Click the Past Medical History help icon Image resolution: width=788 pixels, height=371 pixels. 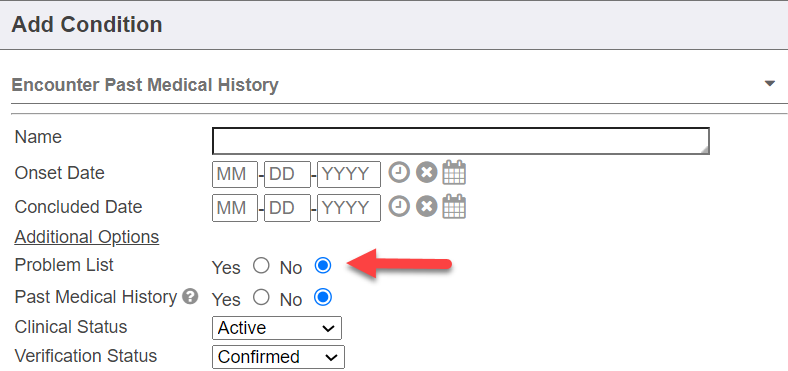[x=190, y=297]
